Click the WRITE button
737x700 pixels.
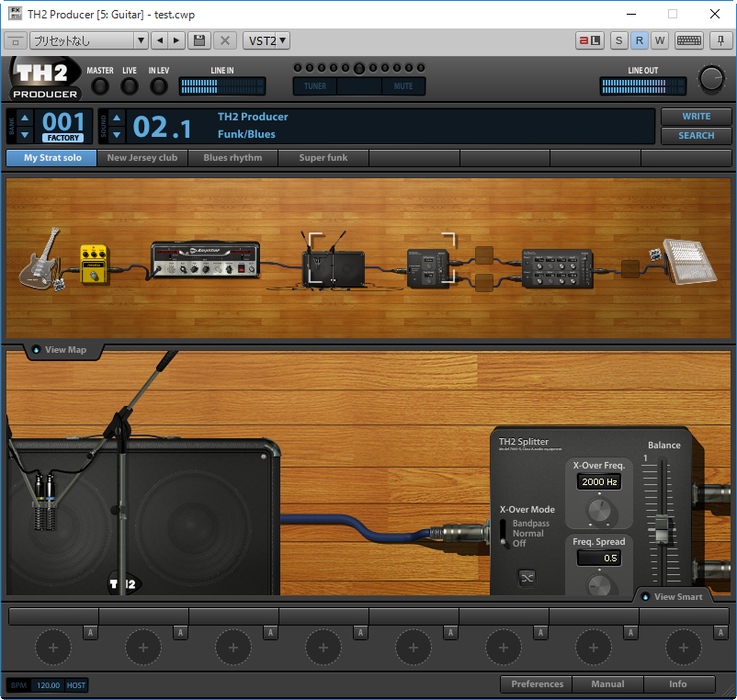click(697, 116)
